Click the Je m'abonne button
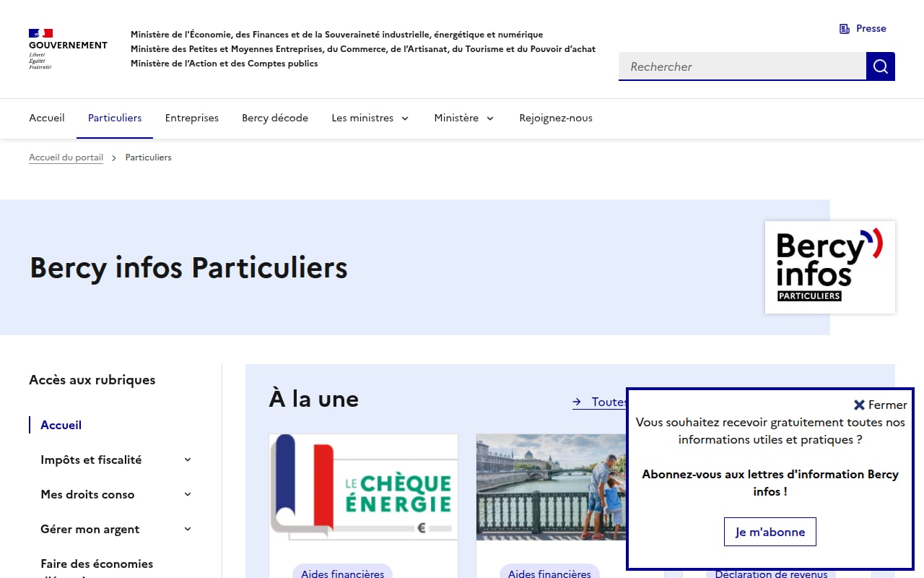The height and width of the screenshot is (578, 924). (x=770, y=532)
